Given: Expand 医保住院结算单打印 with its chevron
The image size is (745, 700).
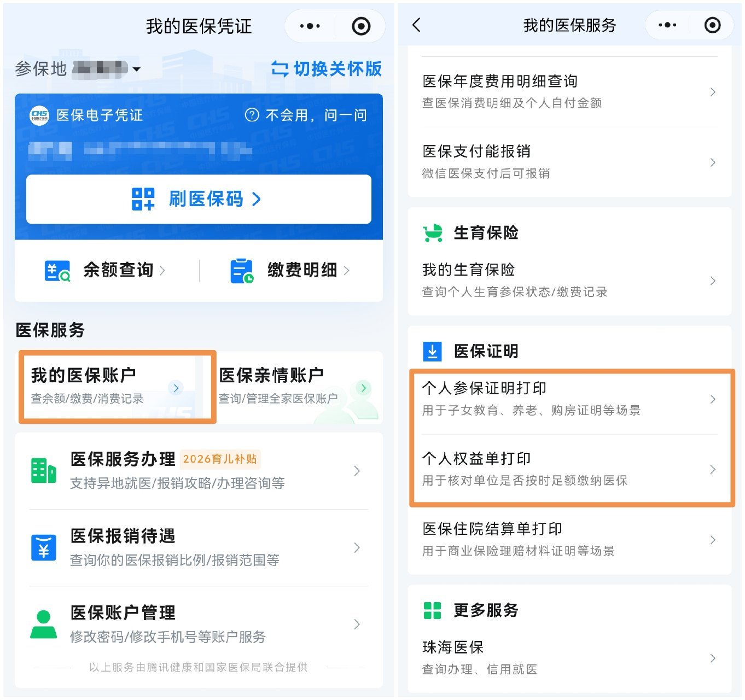Looking at the screenshot, I should 712,540.
